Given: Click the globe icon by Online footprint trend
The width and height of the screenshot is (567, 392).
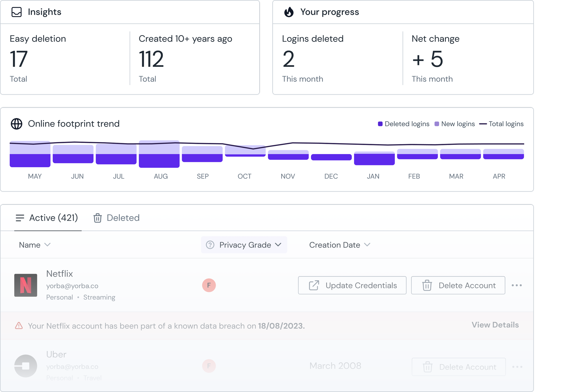Looking at the screenshot, I should [17, 124].
